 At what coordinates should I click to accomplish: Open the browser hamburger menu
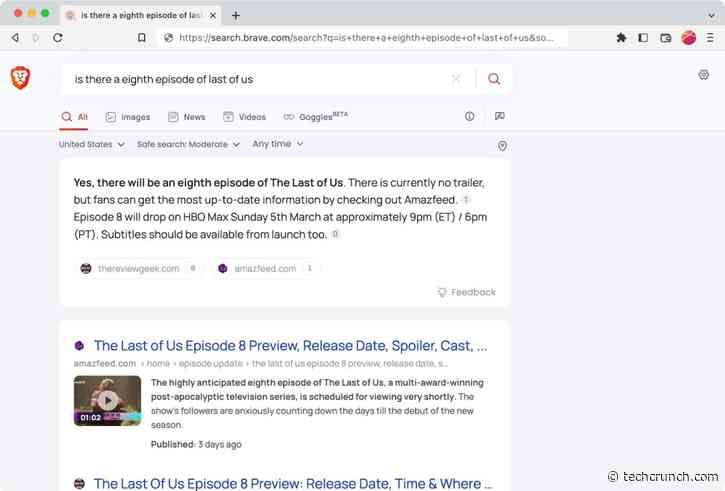click(x=710, y=37)
